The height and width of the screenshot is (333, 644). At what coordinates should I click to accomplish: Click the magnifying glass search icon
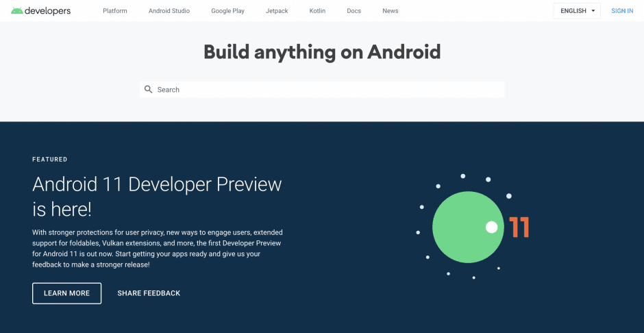[148, 89]
